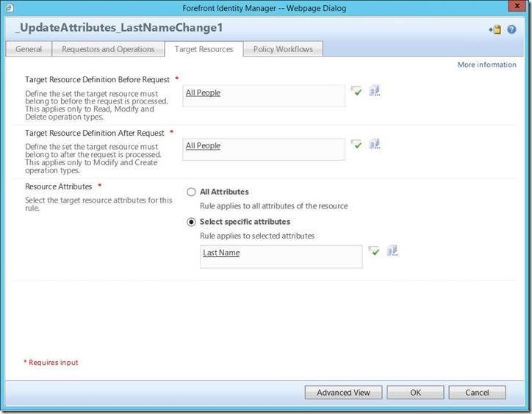Image resolution: width=532 pixels, height=414 pixels.
Task: Focus the Before Request resource input box
Action: point(264,96)
